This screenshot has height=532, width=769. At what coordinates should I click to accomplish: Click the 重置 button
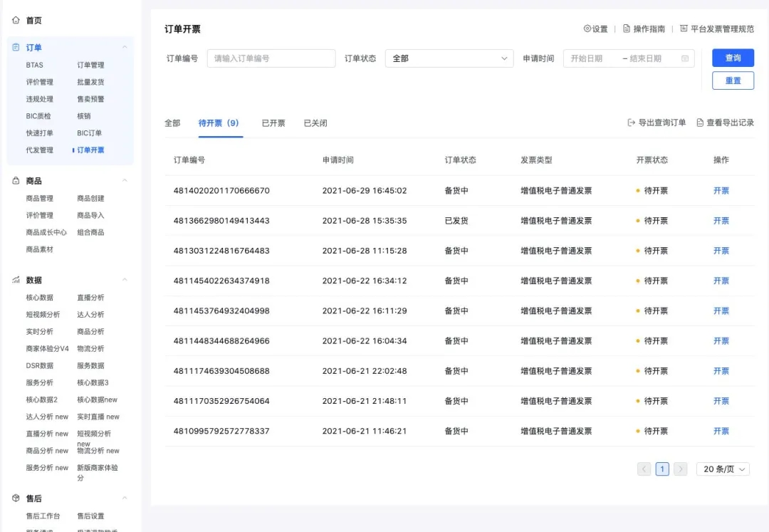733,80
